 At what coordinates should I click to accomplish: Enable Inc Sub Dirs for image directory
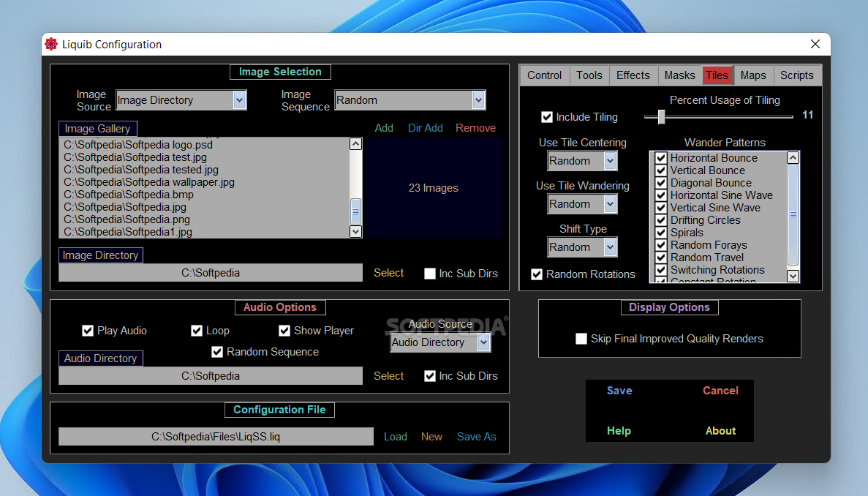[429, 274]
